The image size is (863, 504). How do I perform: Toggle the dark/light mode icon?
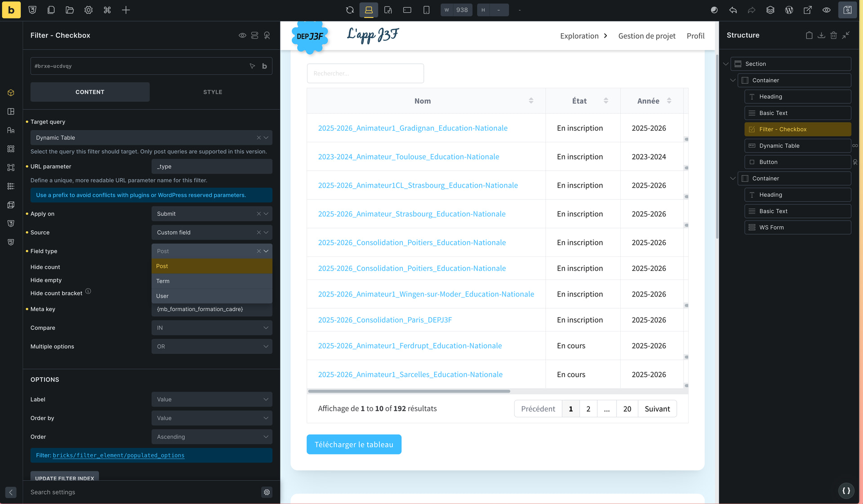pyautogui.click(x=714, y=10)
